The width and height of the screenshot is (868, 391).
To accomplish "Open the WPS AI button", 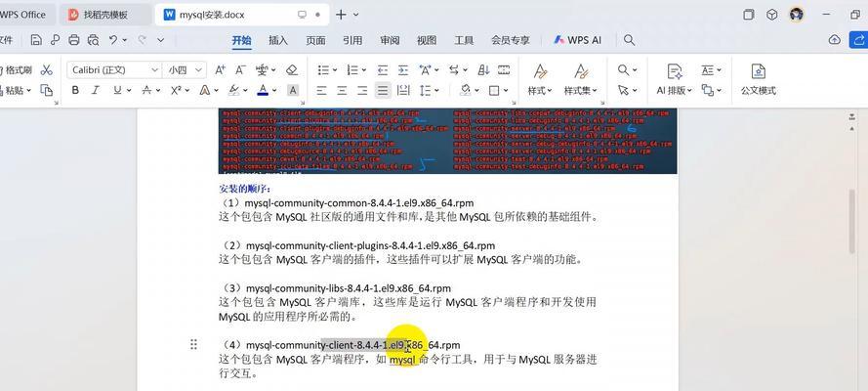I will pyautogui.click(x=577, y=40).
